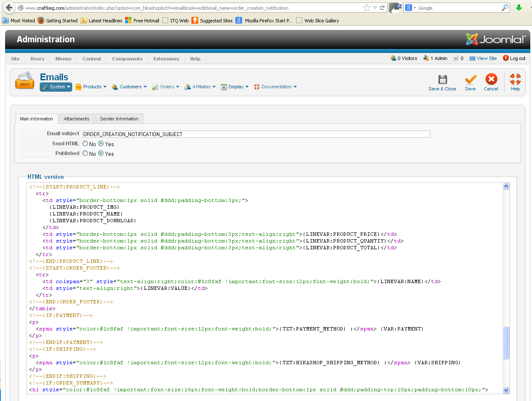Expand the Orders dropdown menu

pyautogui.click(x=166, y=87)
